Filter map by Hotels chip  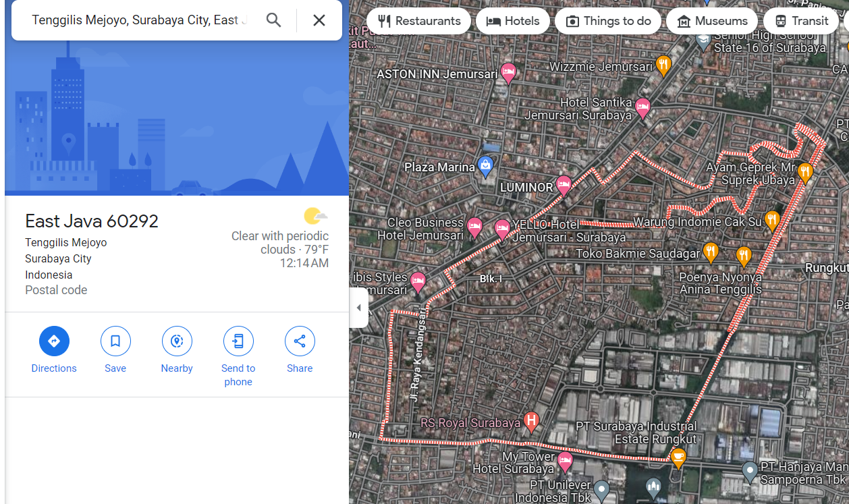(x=513, y=21)
